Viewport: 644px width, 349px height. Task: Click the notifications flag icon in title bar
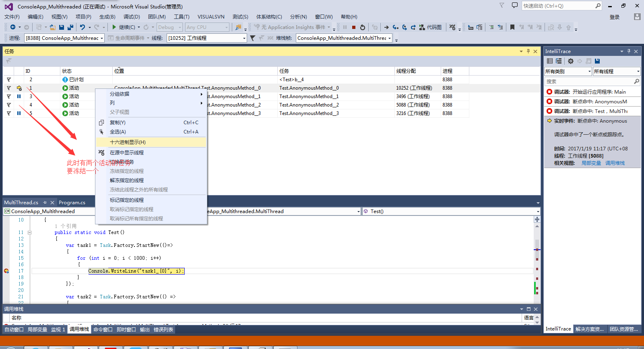point(502,5)
